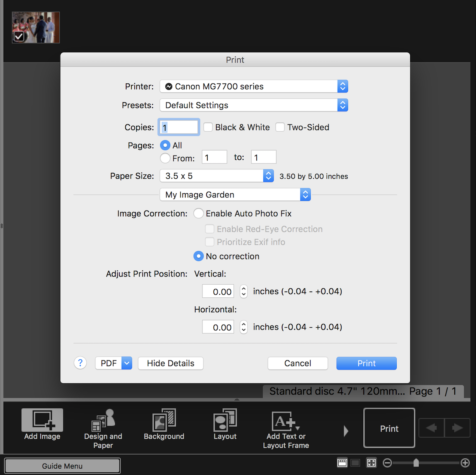
Task: Open the Paper Size 3.5 x 5 dropdown
Action: pos(217,176)
